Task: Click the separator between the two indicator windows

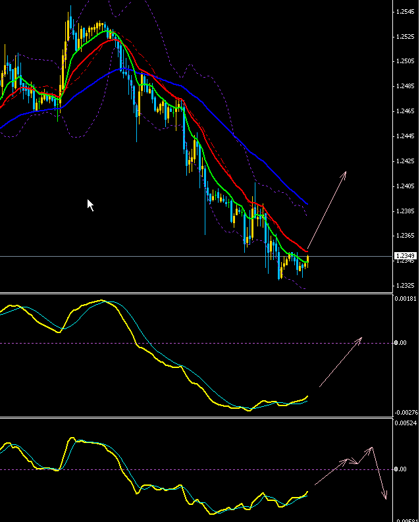Action: click(197, 417)
